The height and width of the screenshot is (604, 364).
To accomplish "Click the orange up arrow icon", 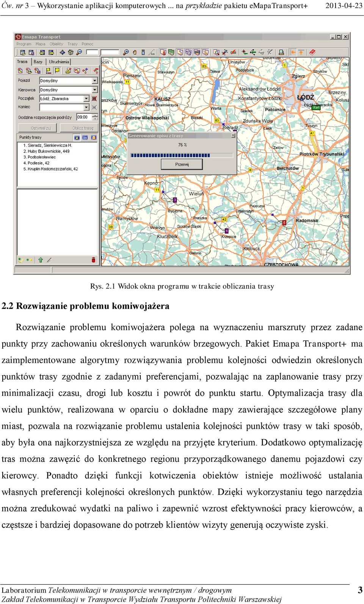I will [301, 52].
